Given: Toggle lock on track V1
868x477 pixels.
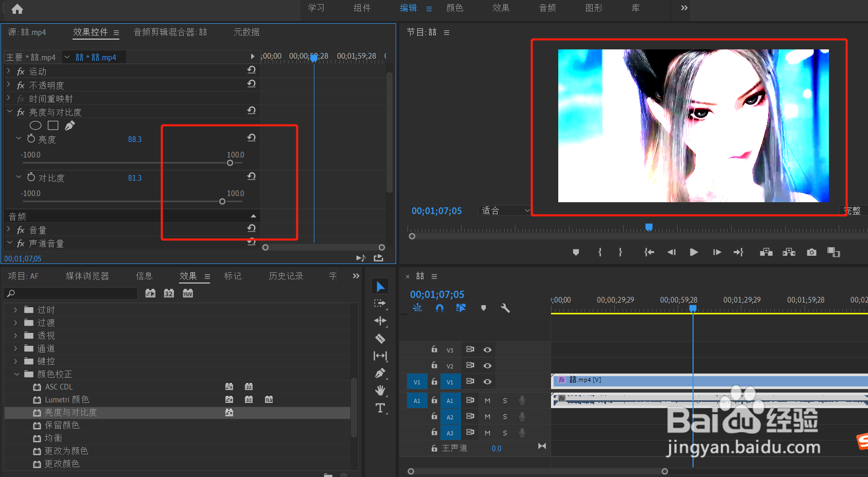Looking at the screenshot, I should [434, 381].
